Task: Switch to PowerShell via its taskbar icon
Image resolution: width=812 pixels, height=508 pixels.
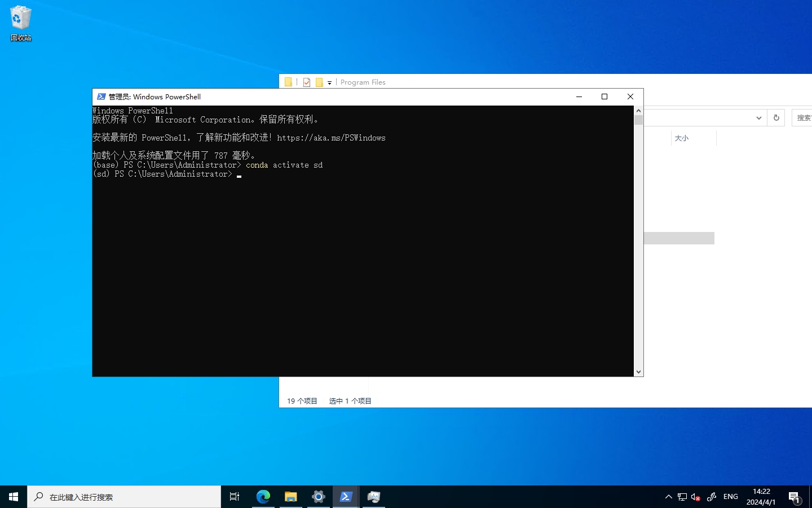Action: pyautogui.click(x=346, y=497)
